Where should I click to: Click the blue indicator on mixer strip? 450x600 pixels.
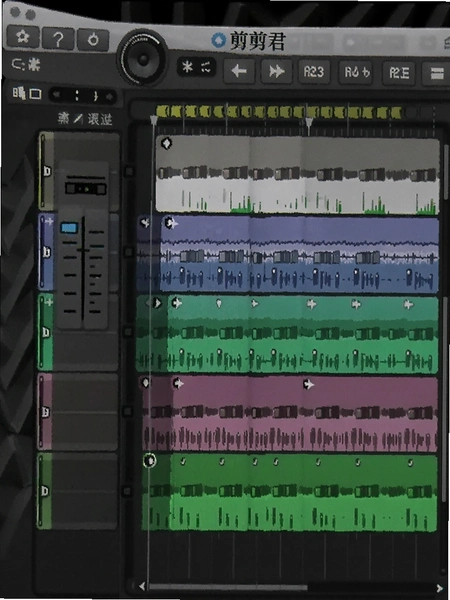tap(69, 228)
